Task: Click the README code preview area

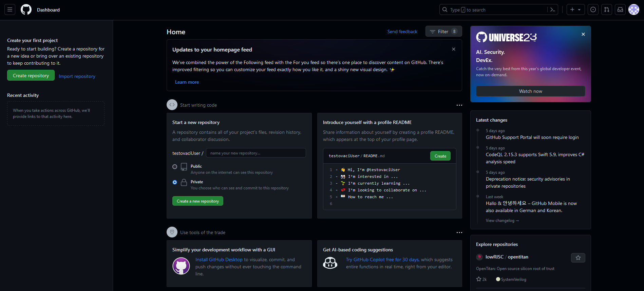Action: tap(390, 187)
